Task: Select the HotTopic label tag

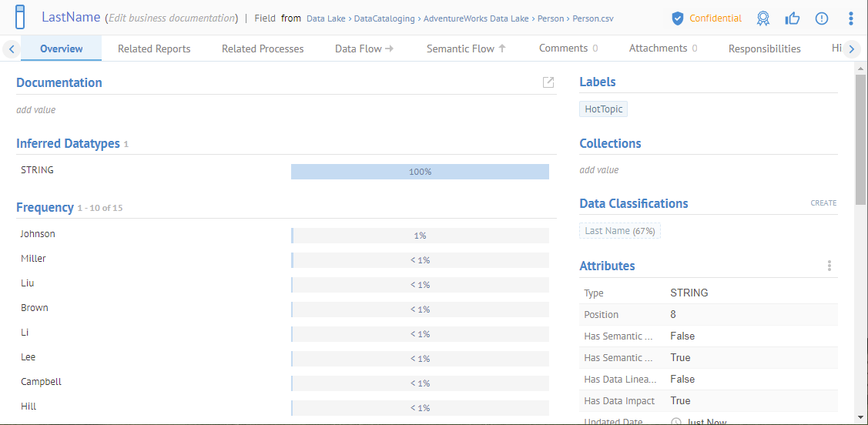Action: pyautogui.click(x=603, y=109)
